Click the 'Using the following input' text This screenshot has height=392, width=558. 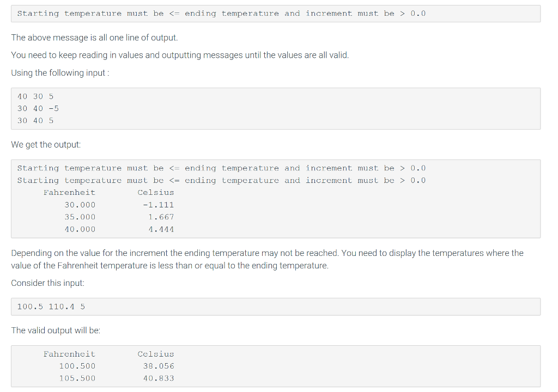click(x=60, y=73)
